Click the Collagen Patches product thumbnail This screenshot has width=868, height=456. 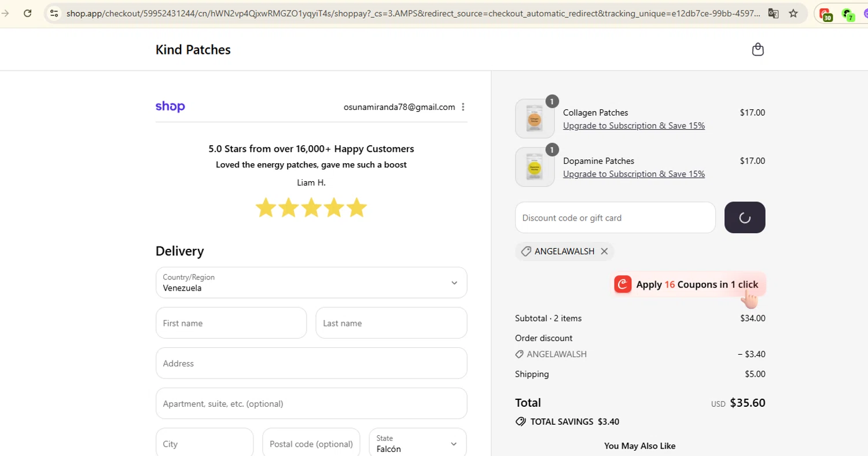[x=535, y=119]
